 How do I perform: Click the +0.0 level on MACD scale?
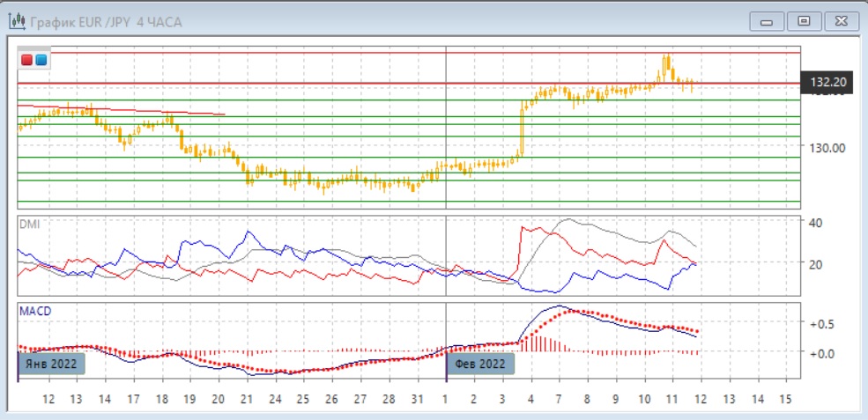(821, 353)
